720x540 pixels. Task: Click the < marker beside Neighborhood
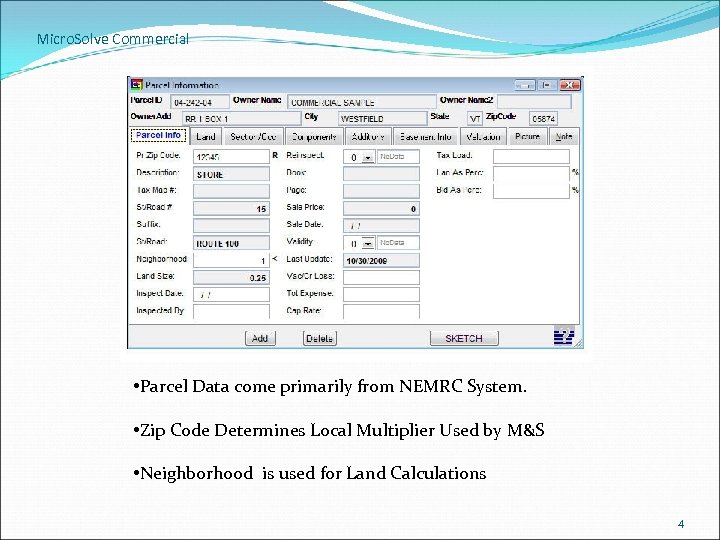275,259
